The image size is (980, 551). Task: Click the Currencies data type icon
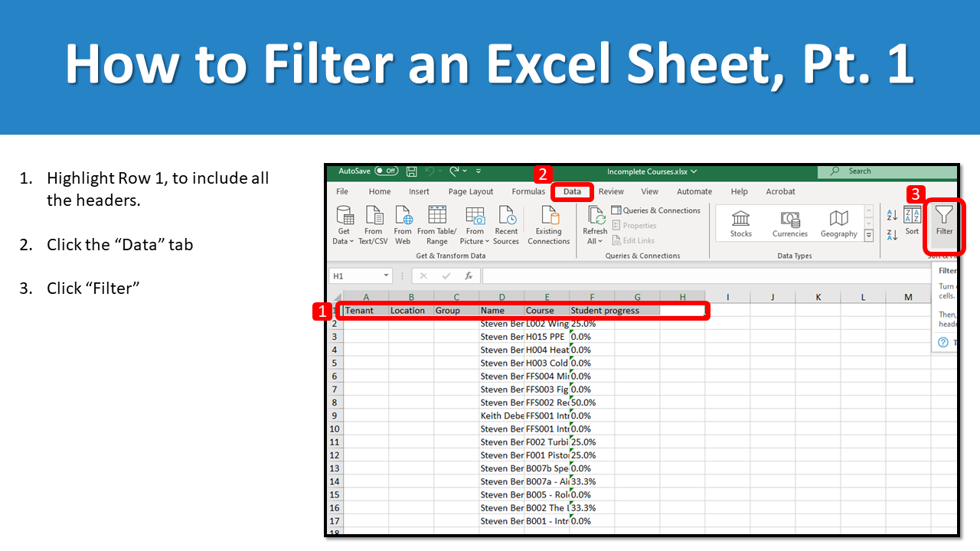coord(789,223)
